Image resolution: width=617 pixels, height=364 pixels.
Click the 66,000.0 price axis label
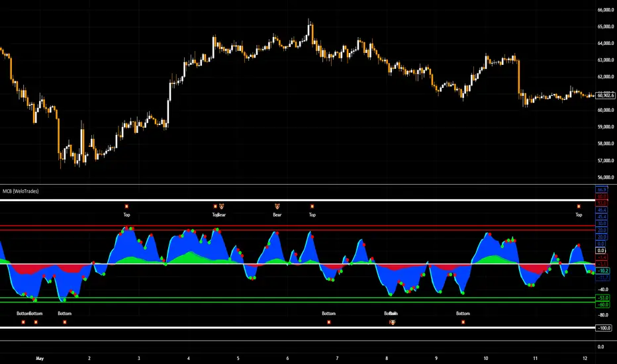606,10
